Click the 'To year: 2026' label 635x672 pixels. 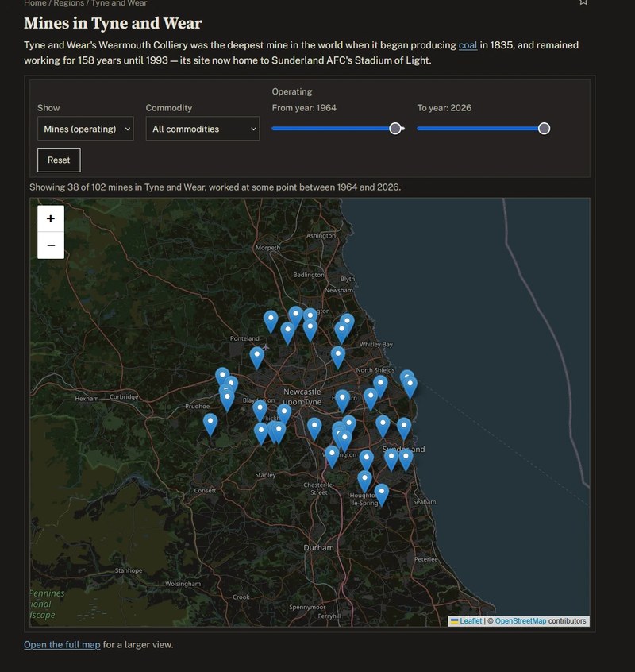pyautogui.click(x=444, y=108)
